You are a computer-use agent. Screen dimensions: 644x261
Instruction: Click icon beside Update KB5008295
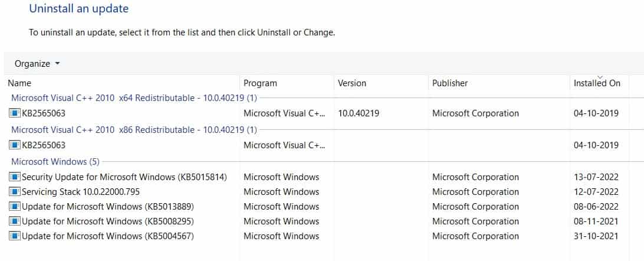coord(15,221)
